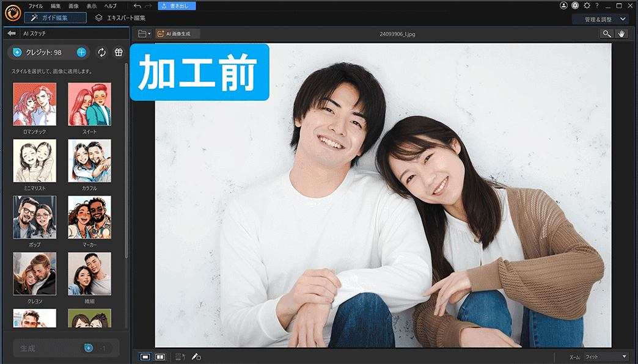Toggle the 書き出し export bar button
This screenshot has width=638, height=364.
(176, 5)
